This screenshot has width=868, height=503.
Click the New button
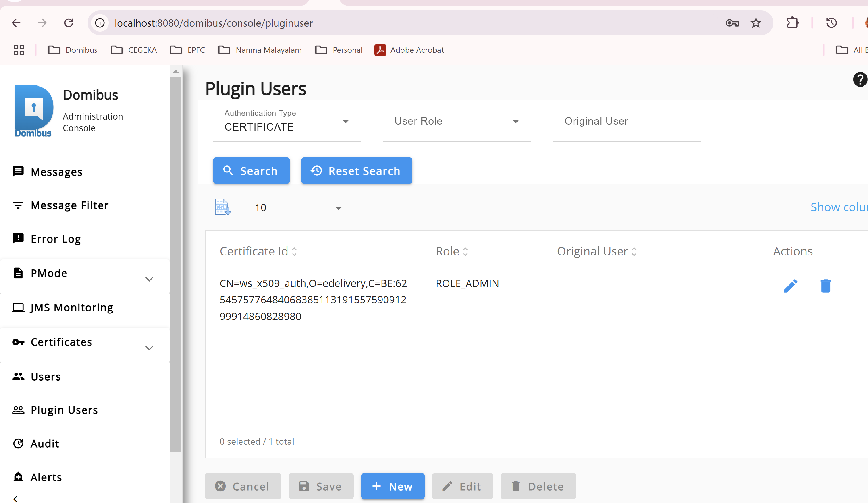[393, 486]
